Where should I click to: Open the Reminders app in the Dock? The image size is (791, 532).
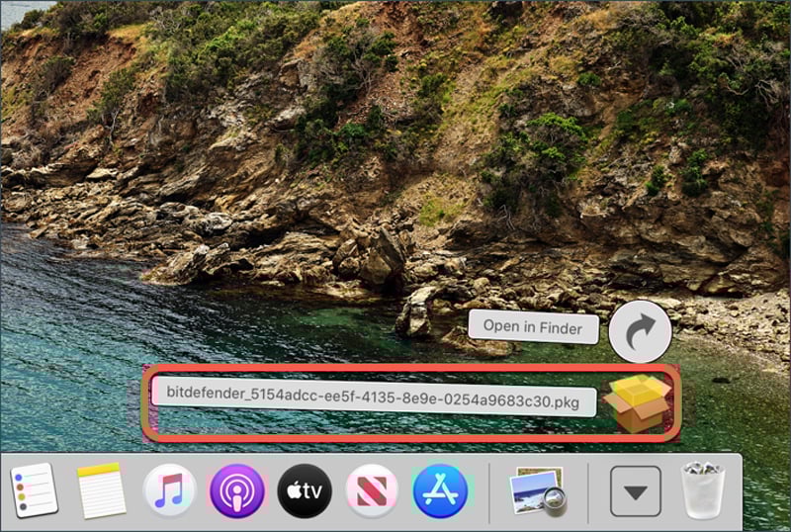tap(34, 490)
